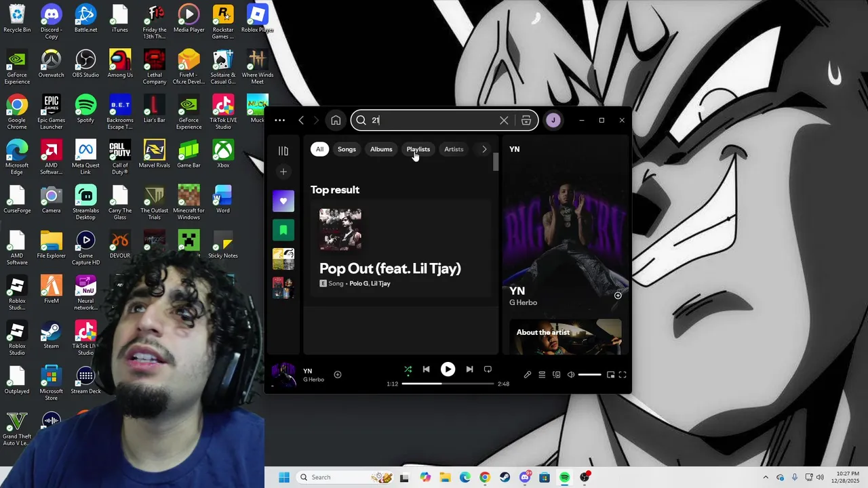Show lyrics with microphone icon
Image resolution: width=868 pixels, height=488 pixels.
pos(527,375)
